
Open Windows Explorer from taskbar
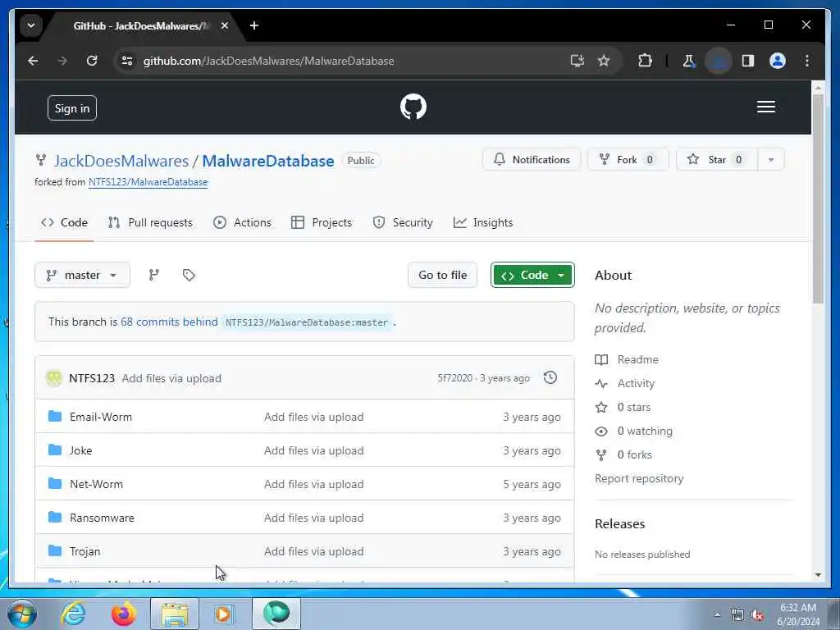point(175,614)
